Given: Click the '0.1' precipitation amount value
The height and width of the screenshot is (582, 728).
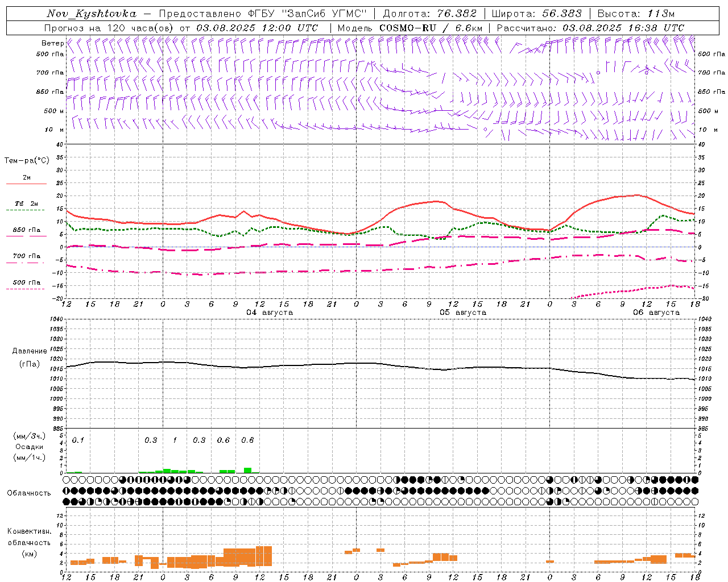Looking at the screenshot, I should point(78,440).
